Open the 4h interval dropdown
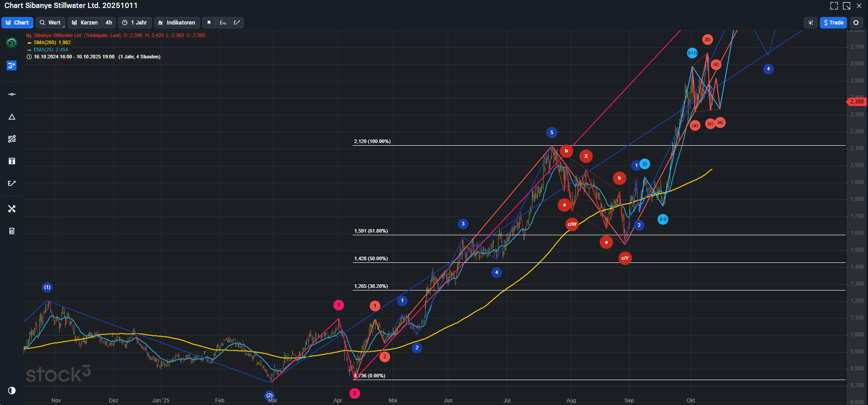Viewport: 868px width, 405px height. click(109, 23)
